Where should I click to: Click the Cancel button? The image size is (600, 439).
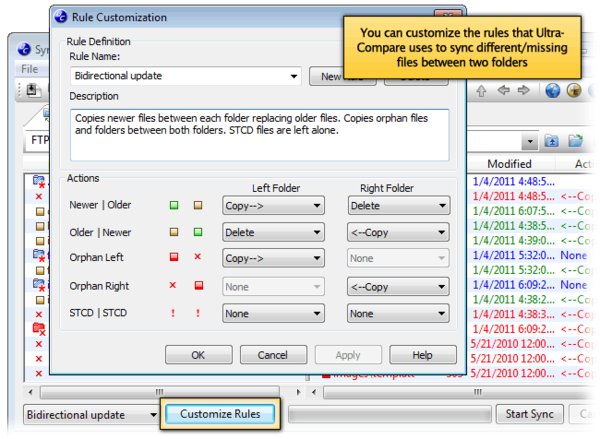click(x=273, y=355)
